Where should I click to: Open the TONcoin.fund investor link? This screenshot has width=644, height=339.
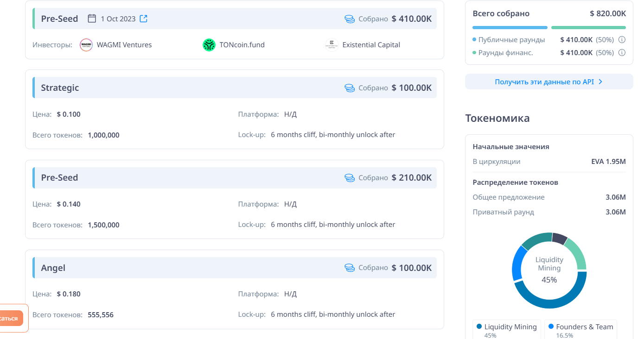(242, 45)
